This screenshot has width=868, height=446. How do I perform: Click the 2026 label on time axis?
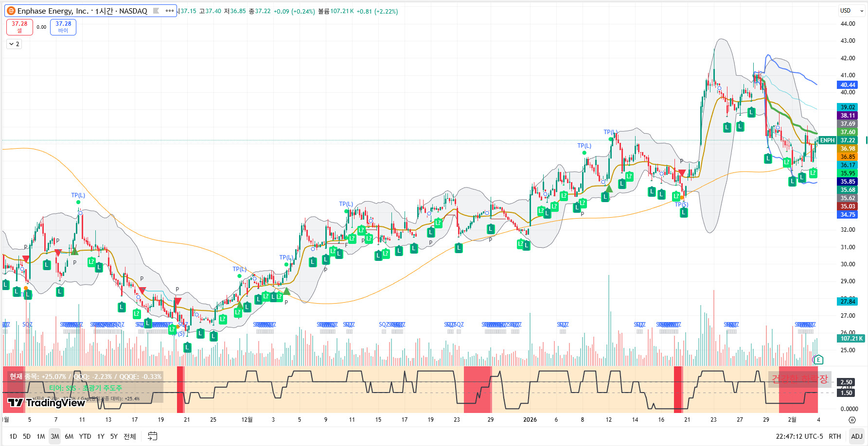click(530, 420)
